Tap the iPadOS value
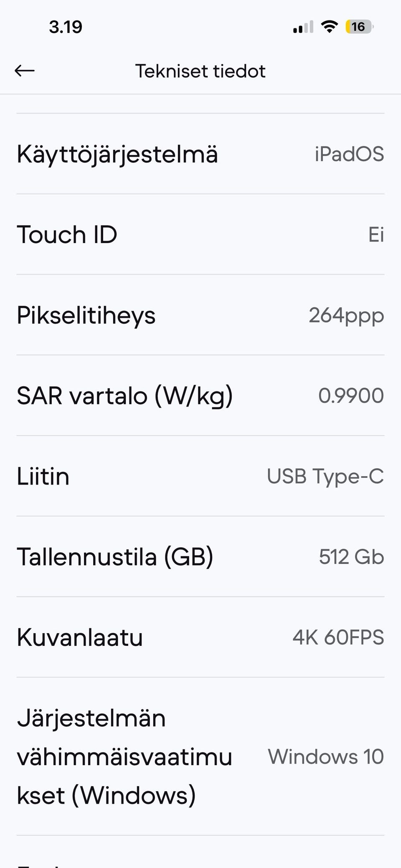401x868 pixels. click(349, 154)
